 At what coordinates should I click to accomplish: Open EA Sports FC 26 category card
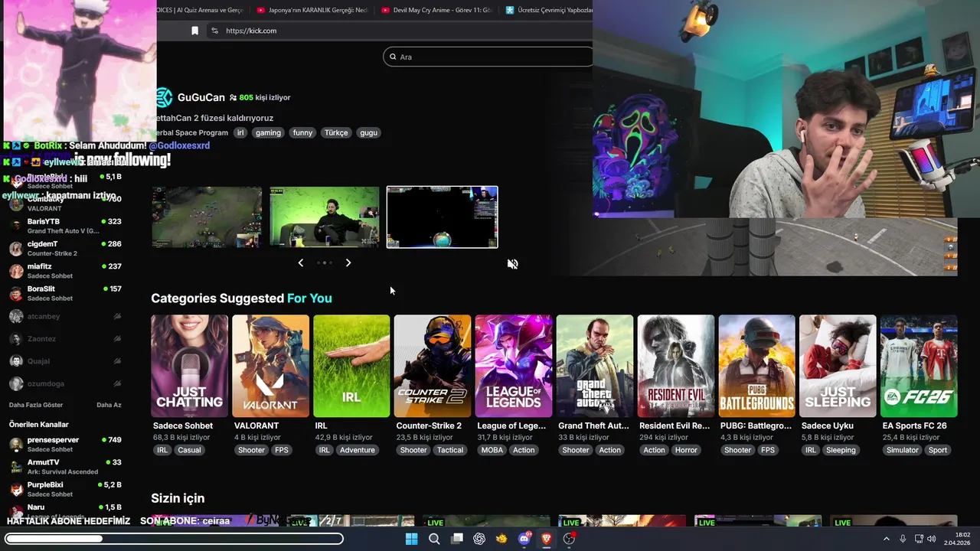(x=919, y=366)
